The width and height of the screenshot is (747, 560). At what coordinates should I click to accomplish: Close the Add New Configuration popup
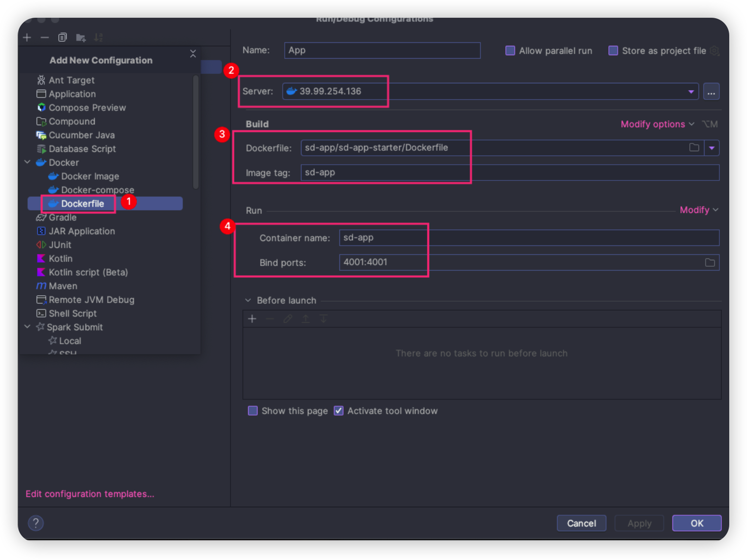[193, 53]
